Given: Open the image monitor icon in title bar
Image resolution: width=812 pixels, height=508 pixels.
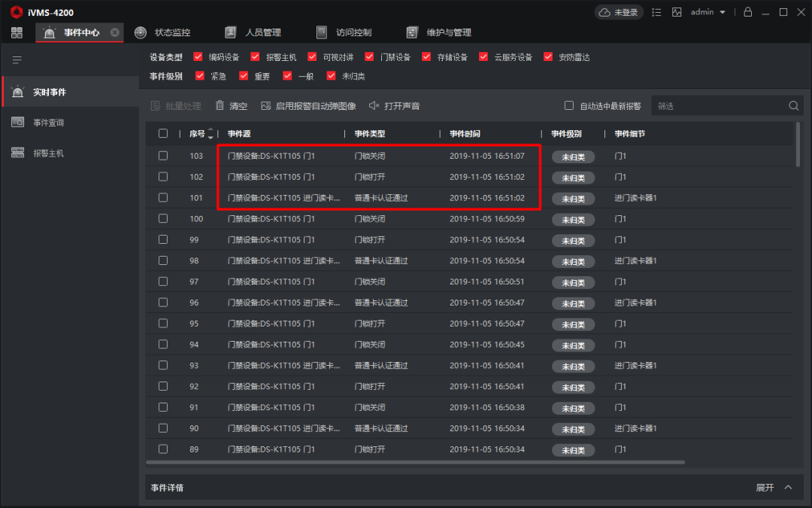Looking at the screenshot, I should tap(677, 12).
